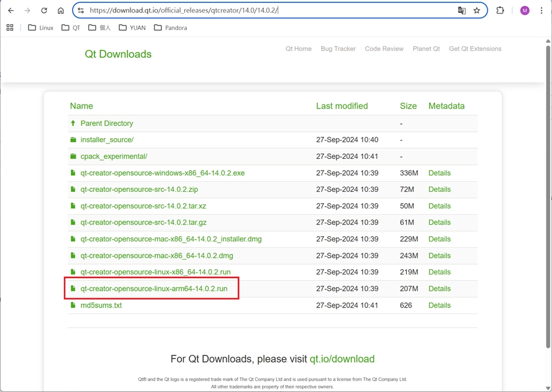Open Code Review navigation item
Viewport: 552px width, 392px height.
pos(384,49)
